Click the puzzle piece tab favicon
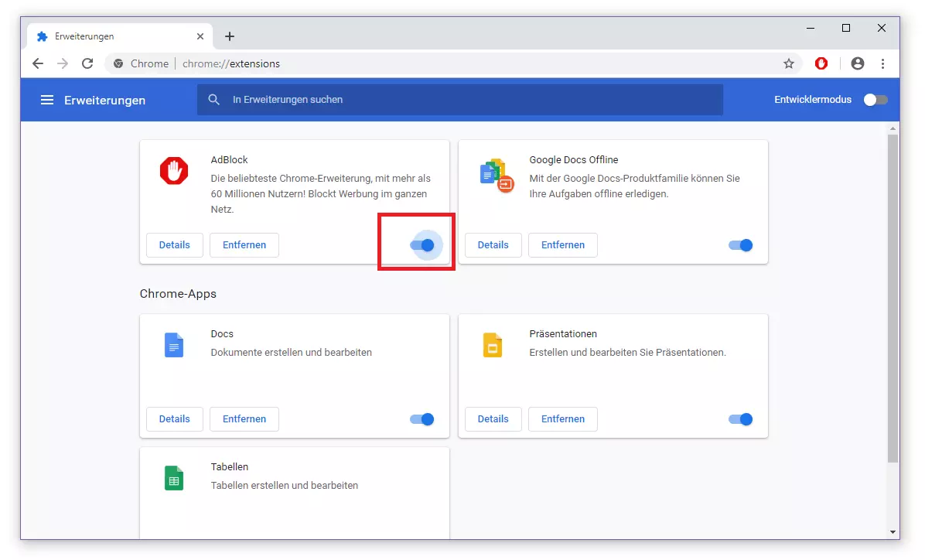 (x=42, y=36)
